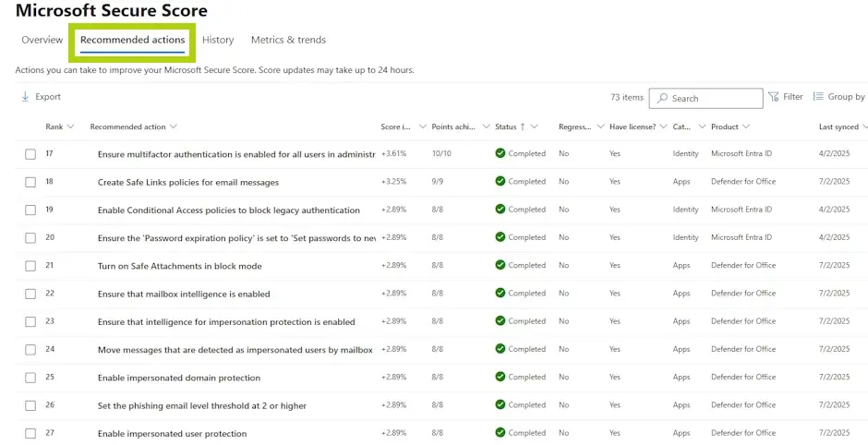Click the green Completed checkmark for rank 25
Viewport: 868px width, 445px height.
click(500, 378)
